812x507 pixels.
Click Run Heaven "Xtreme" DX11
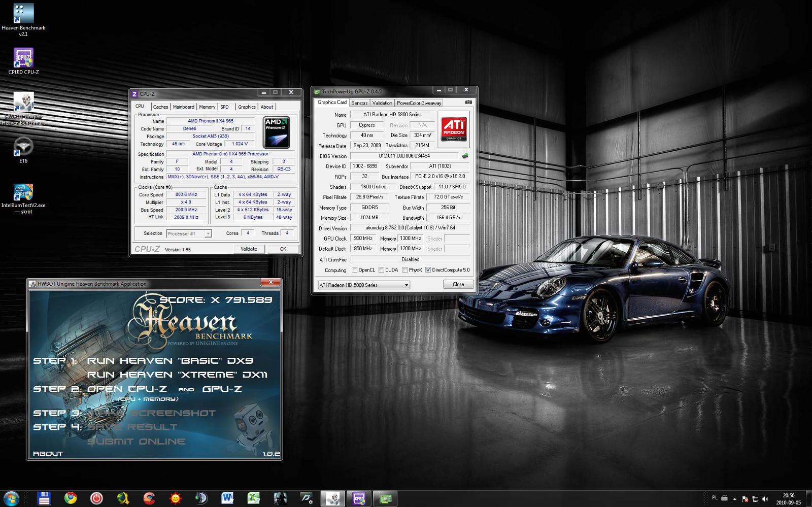[177, 375]
